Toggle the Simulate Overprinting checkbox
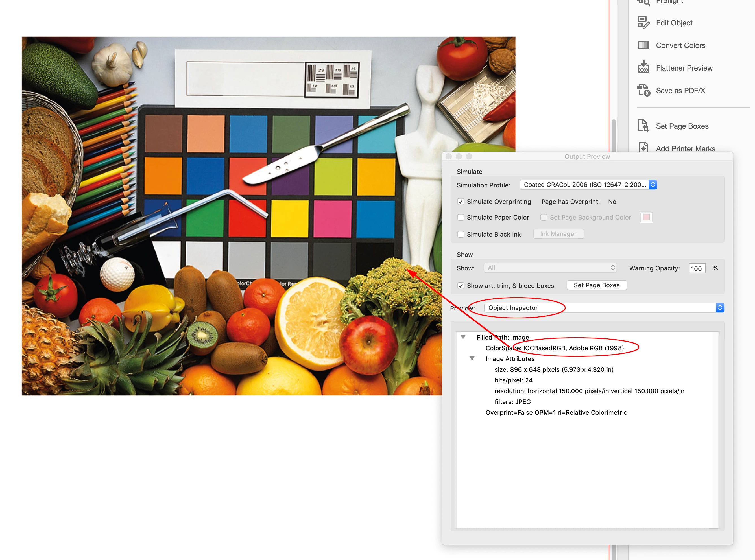Image resolution: width=755 pixels, height=560 pixels. pyautogui.click(x=461, y=202)
